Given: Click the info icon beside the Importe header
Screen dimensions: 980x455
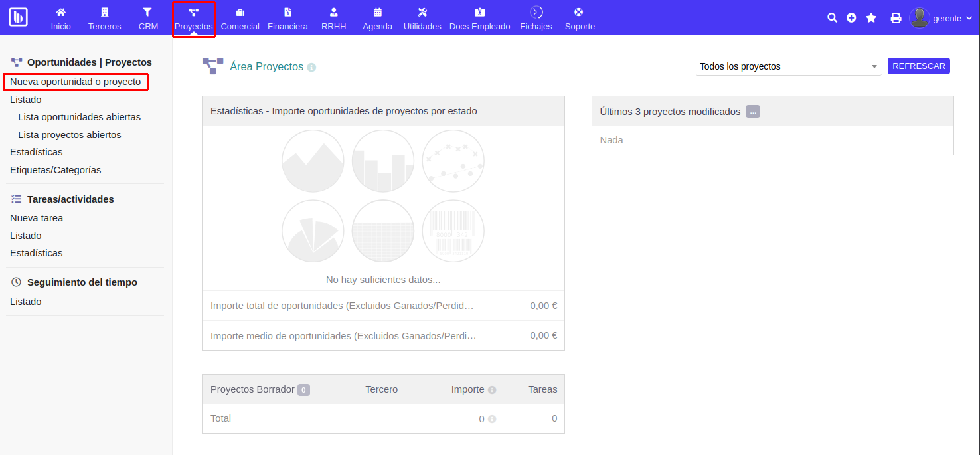Looking at the screenshot, I should tap(493, 389).
